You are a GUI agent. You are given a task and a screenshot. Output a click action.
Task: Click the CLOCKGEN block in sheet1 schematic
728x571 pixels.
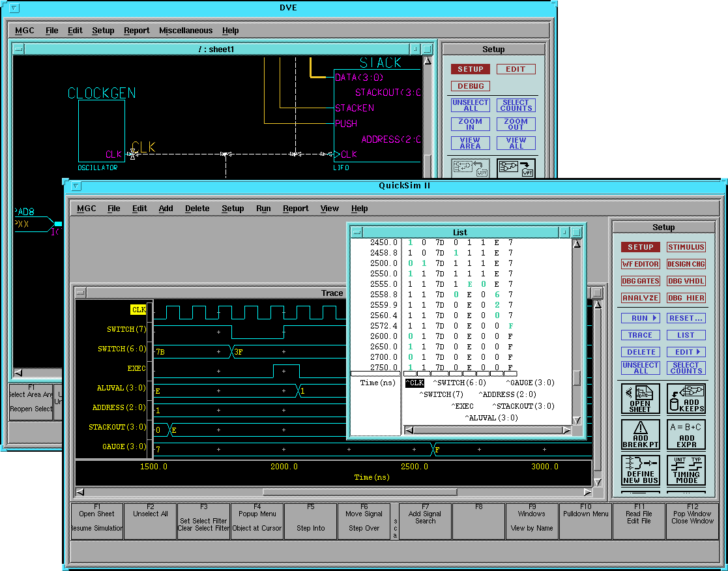(x=102, y=131)
